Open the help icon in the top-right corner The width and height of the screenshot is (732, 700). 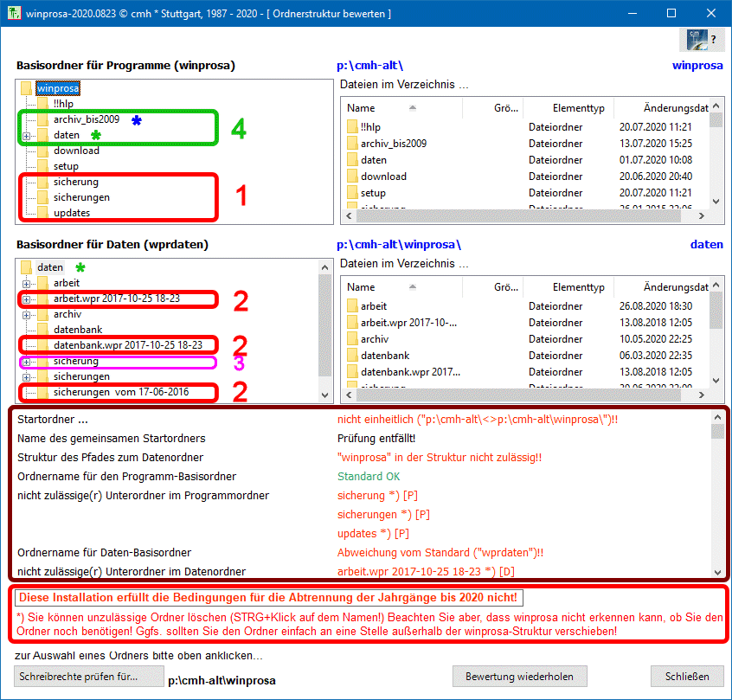[701, 40]
